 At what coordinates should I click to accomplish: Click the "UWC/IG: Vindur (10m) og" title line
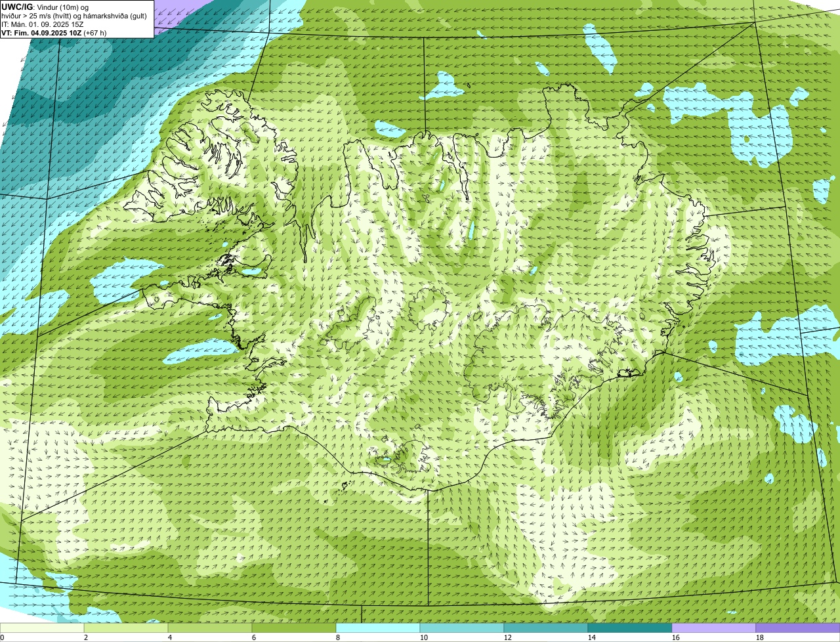[45, 7]
